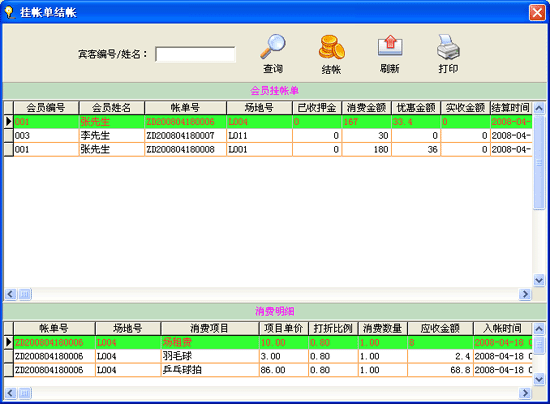Click the 结帐 coins icon
The height and width of the screenshot is (404, 550).
[x=331, y=47]
